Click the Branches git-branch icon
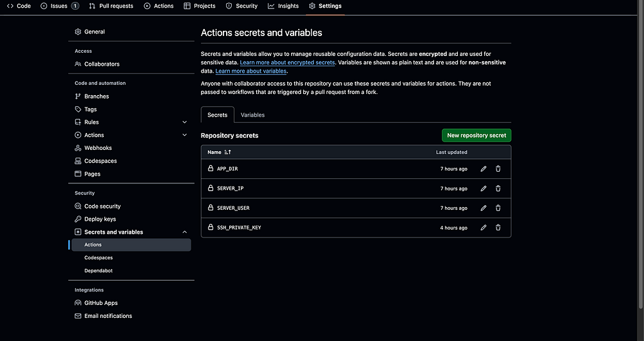The image size is (644, 341). 78,97
